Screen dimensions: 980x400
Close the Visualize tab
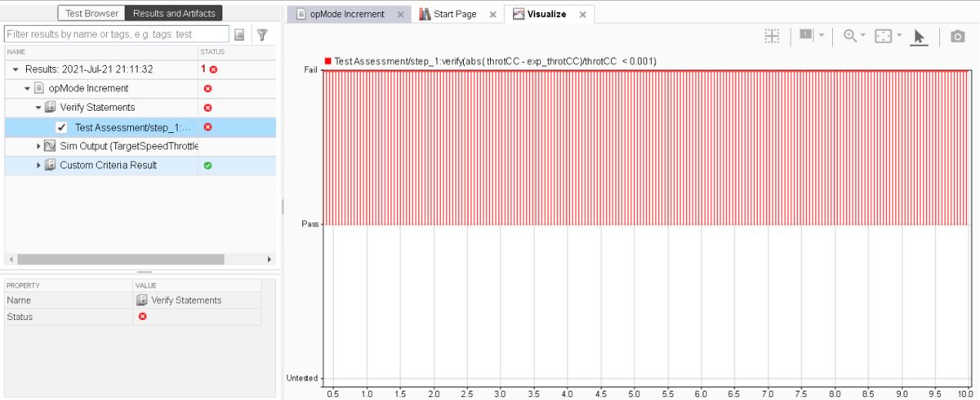582,15
